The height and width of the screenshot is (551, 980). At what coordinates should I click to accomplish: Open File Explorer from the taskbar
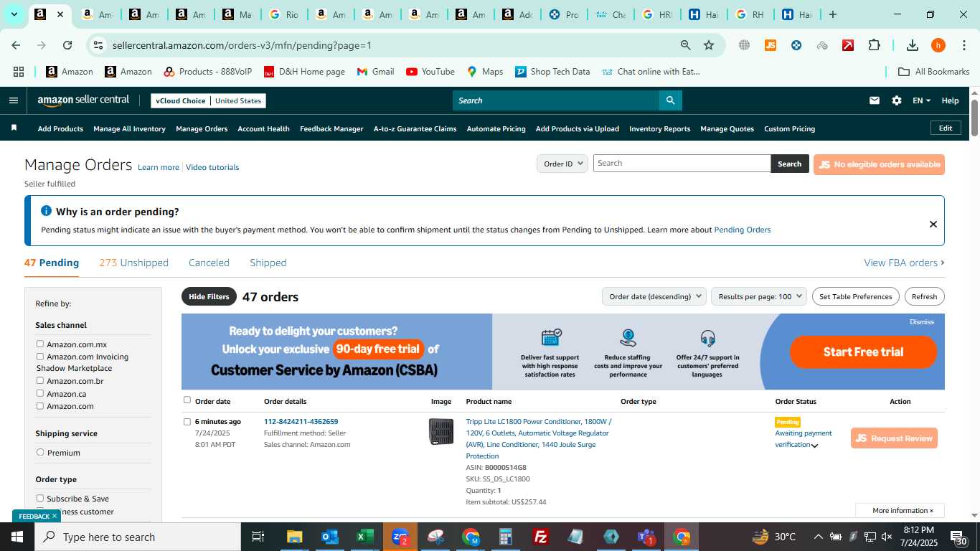pyautogui.click(x=295, y=537)
